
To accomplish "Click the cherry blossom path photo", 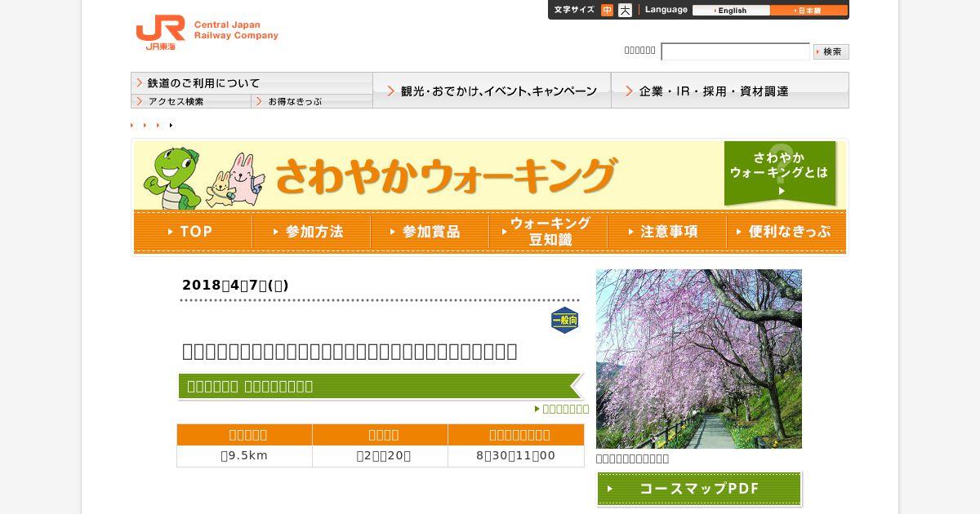I will point(699,359).
